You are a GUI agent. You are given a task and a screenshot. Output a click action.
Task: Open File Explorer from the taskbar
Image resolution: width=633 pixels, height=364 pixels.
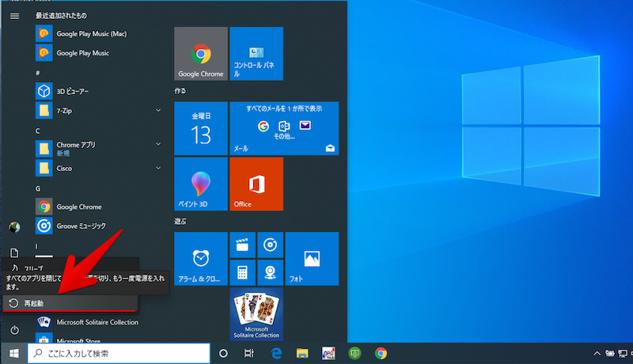302,353
